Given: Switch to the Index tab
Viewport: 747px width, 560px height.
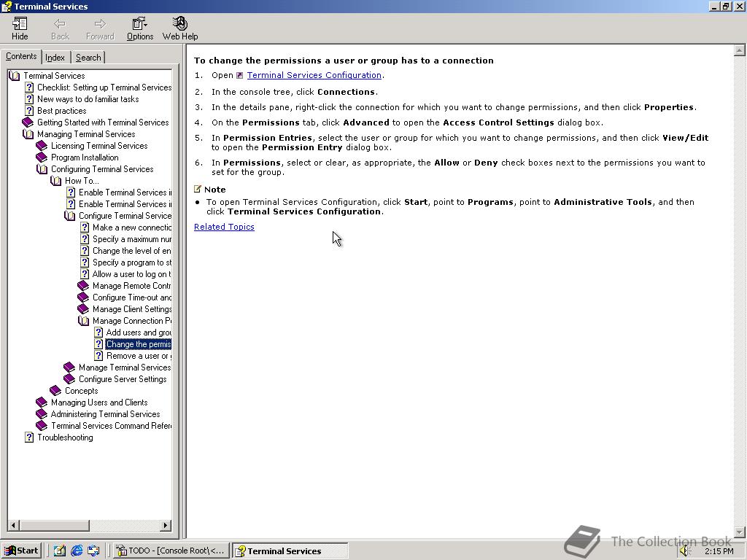Looking at the screenshot, I should (55, 58).
